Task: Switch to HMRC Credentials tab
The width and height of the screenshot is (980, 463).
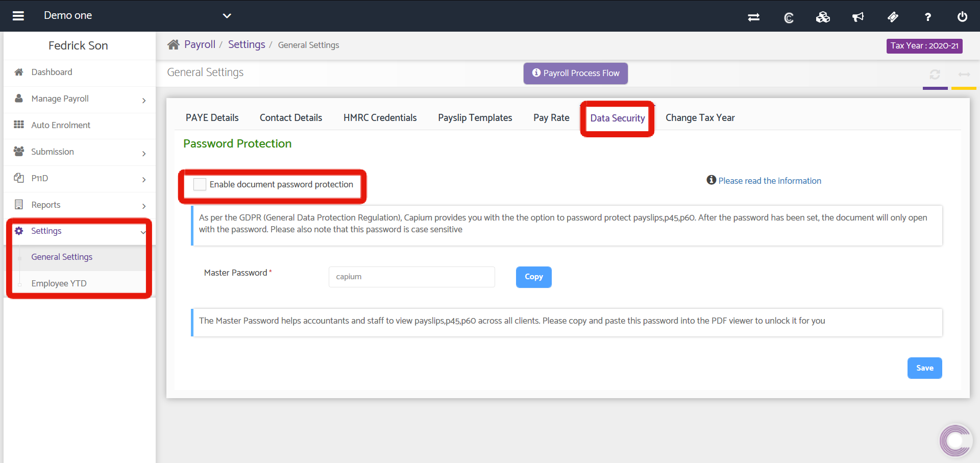Action: [x=380, y=117]
